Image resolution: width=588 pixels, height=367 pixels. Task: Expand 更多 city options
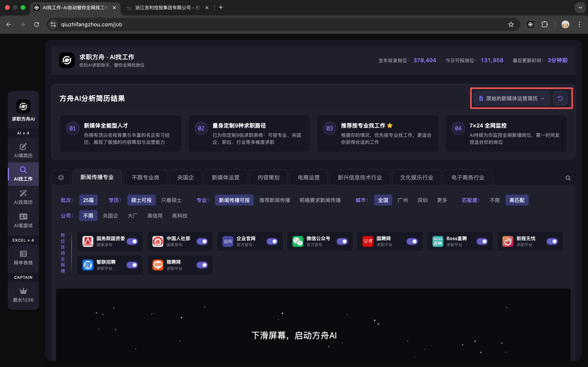(x=442, y=200)
